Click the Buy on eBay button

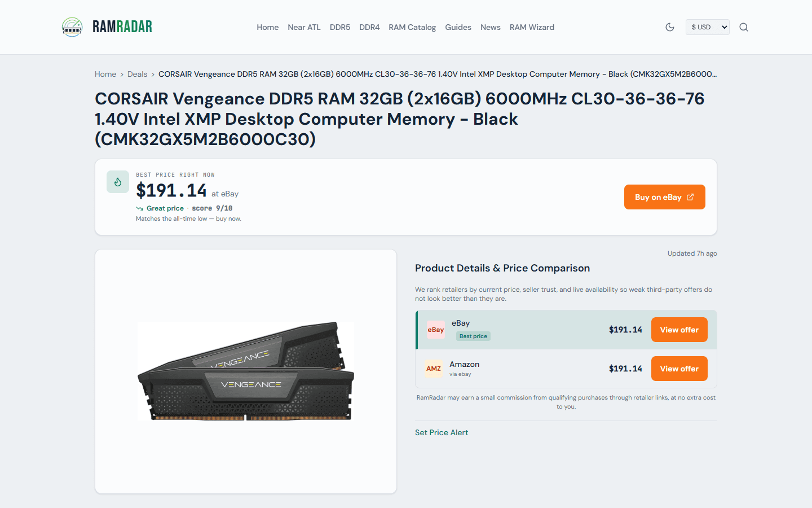pyautogui.click(x=665, y=197)
